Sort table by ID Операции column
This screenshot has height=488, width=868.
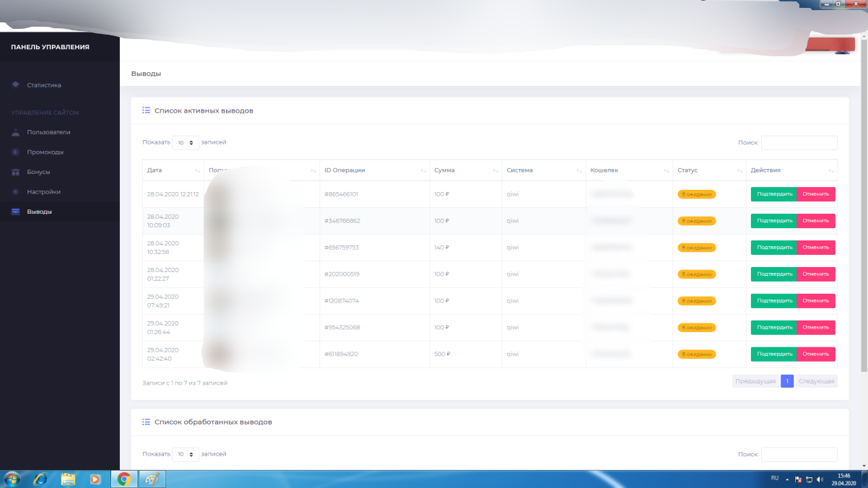click(375, 170)
